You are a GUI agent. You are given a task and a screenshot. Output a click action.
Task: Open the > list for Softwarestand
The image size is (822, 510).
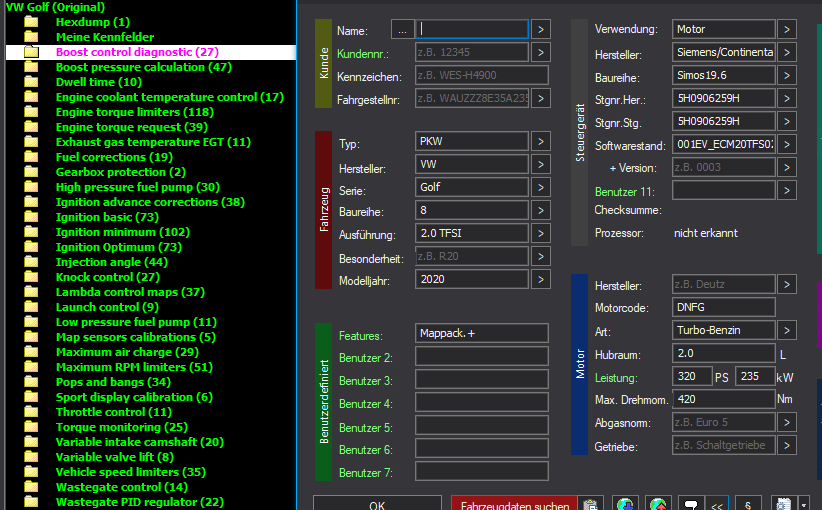point(787,144)
